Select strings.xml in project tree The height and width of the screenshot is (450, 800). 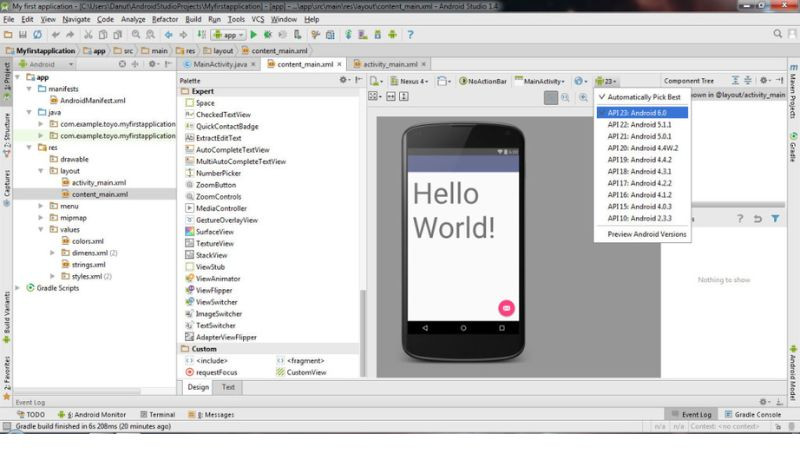84,265
